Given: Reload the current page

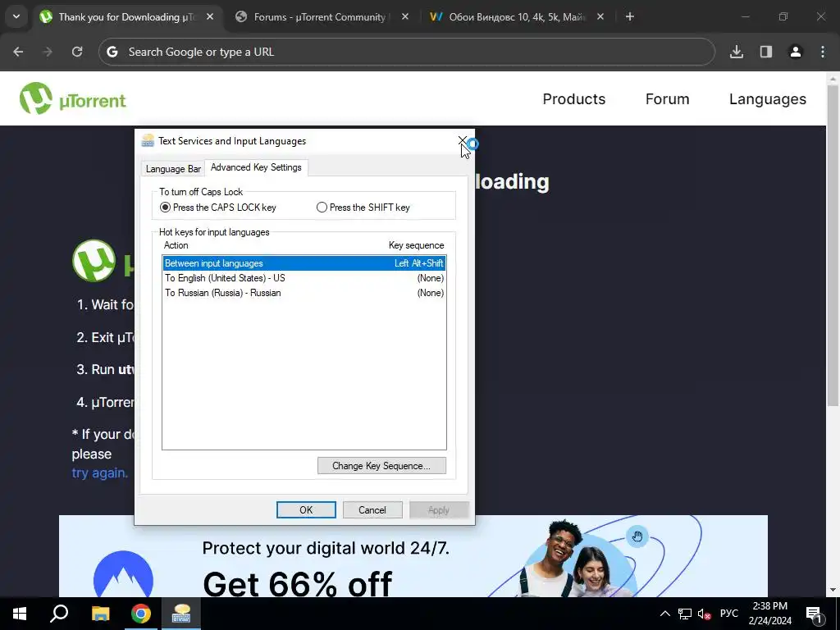Looking at the screenshot, I should point(77,52).
